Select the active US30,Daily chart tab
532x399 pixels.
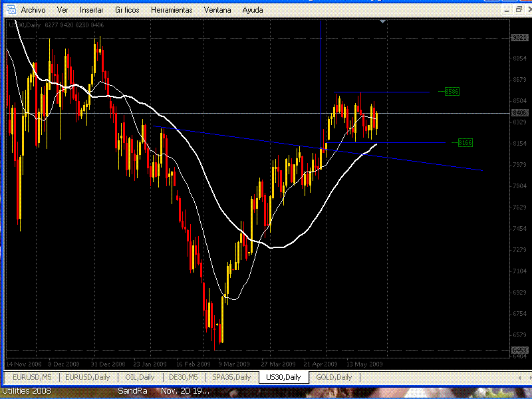click(284, 377)
